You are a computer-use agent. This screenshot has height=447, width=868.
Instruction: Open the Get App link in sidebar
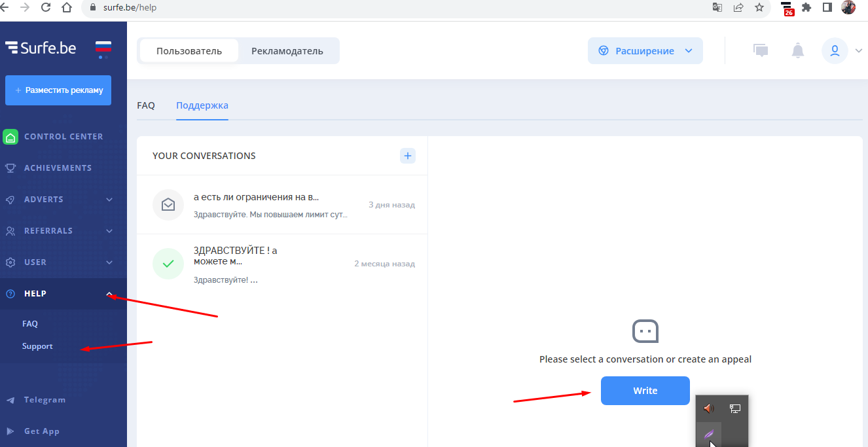tap(42, 431)
